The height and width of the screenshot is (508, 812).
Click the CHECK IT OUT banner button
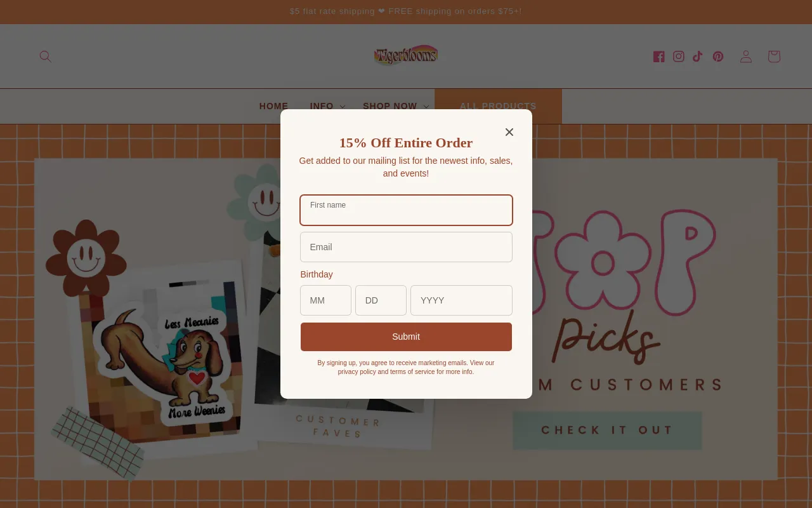point(607,430)
